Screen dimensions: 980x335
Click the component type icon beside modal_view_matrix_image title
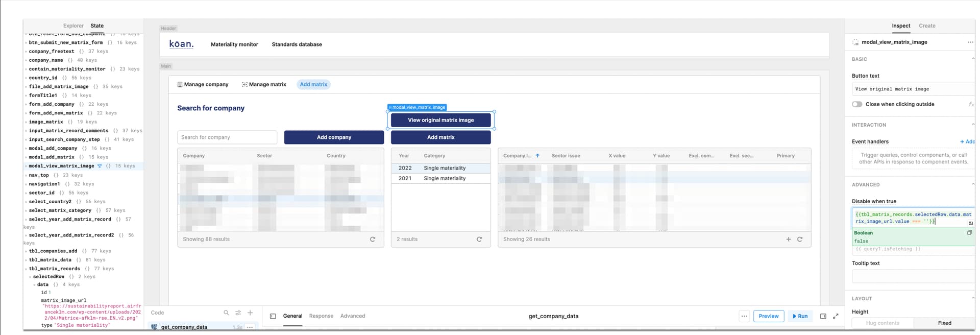pyautogui.click(x=855, y=42)
